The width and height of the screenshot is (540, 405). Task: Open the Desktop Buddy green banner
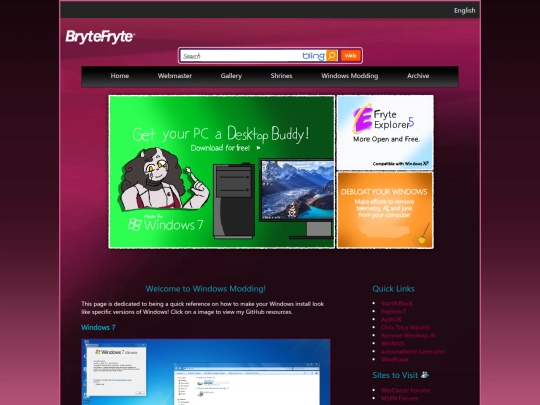pyautogui.click(x=221, y=172)
